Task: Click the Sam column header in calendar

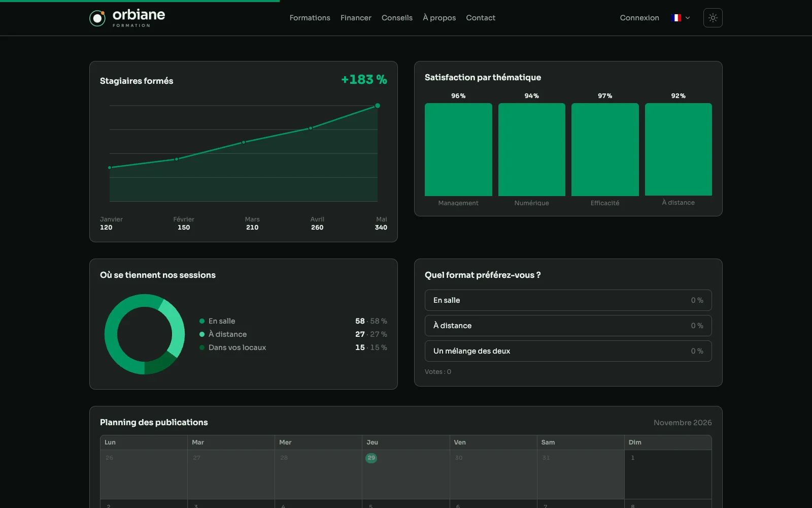Action: pyautogui.click(x=581, y=442)
